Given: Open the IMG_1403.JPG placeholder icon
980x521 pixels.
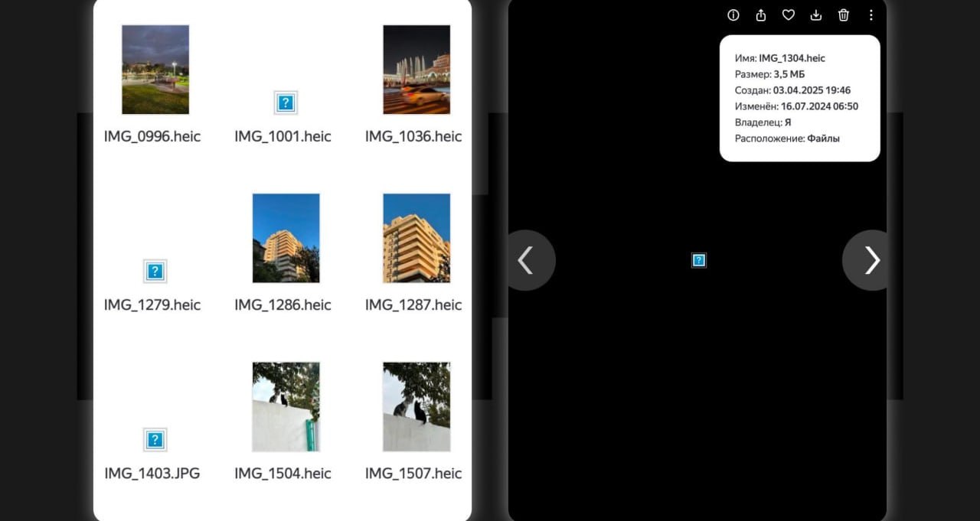Looking at the screenshot, I should click(x=155, y=439).
